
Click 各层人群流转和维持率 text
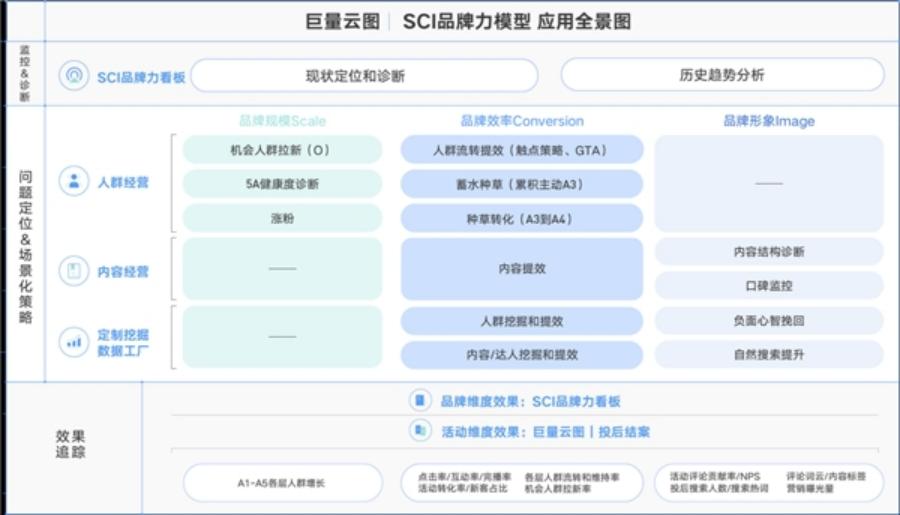pyautogui.click(x=572, y=477)
